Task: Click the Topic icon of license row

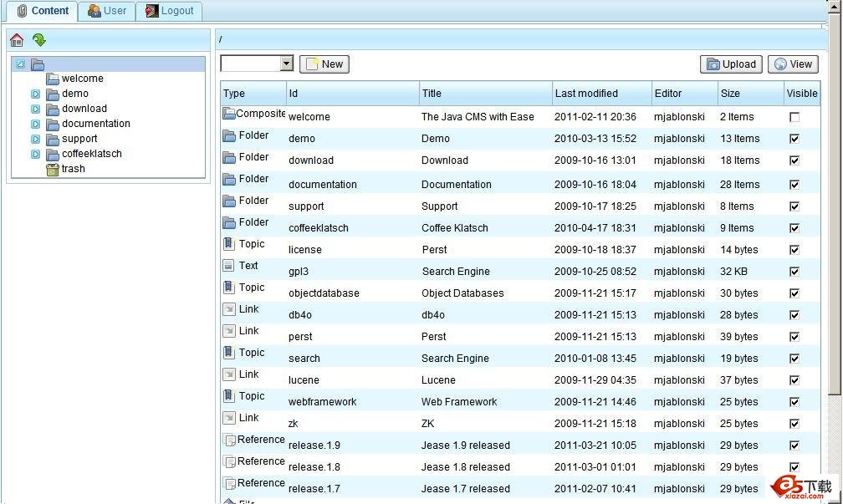Action: point(228,244)
